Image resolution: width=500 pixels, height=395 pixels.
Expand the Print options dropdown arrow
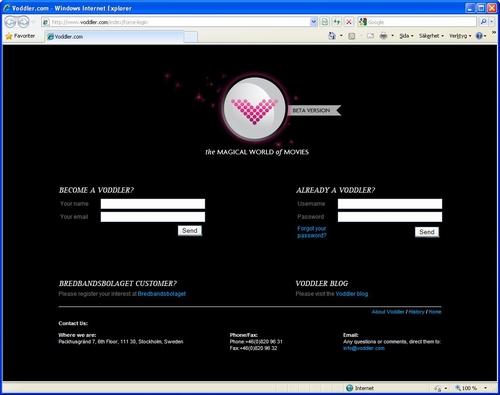(392, 36)
